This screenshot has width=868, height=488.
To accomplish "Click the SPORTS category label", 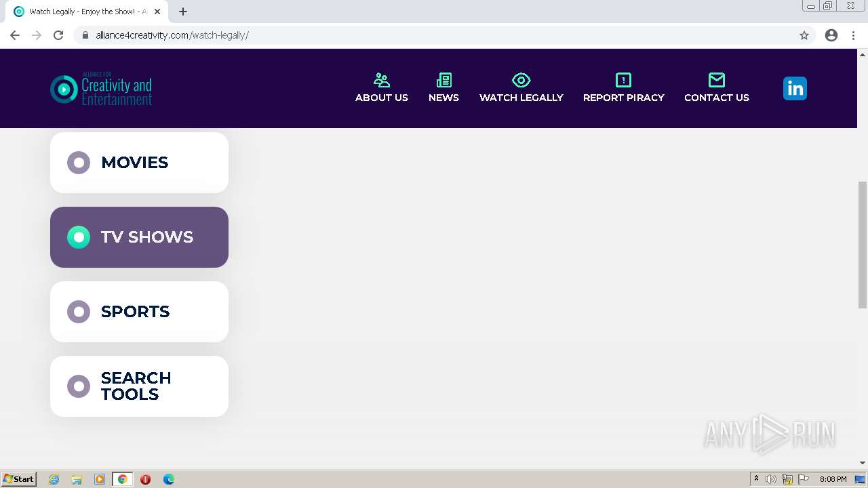I will pos(136,312).
